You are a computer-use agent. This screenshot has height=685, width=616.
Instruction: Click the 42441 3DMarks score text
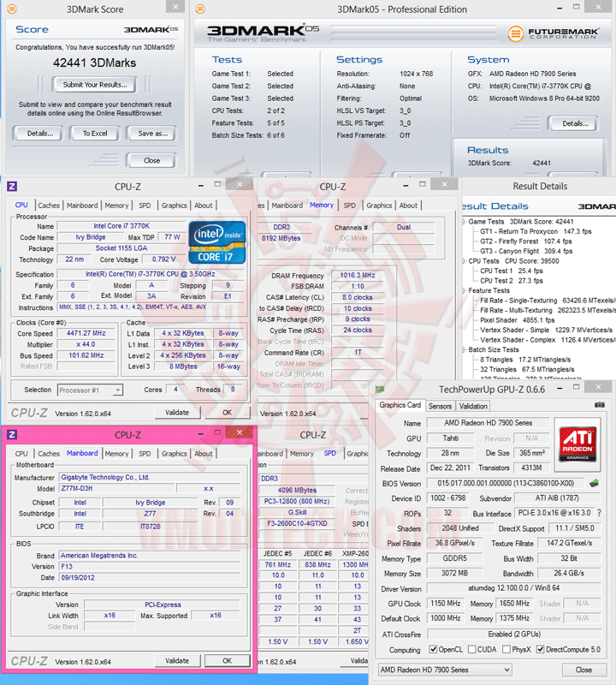95,63
